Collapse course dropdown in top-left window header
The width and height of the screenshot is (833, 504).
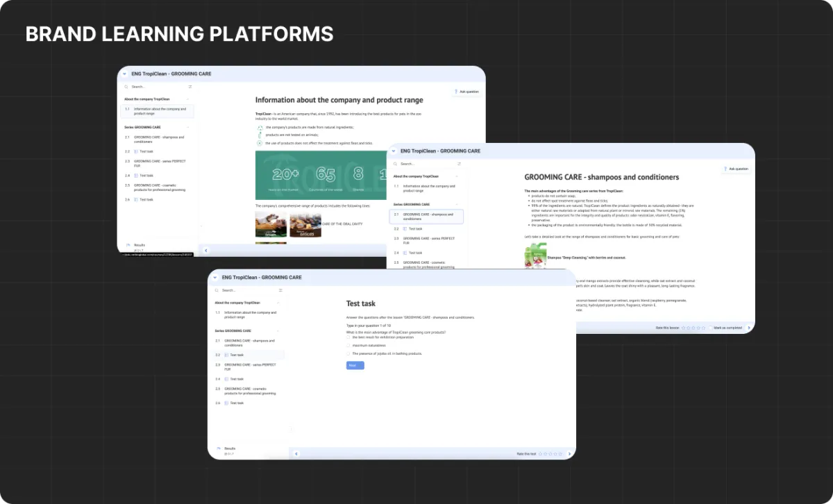(x=124, y=74)
